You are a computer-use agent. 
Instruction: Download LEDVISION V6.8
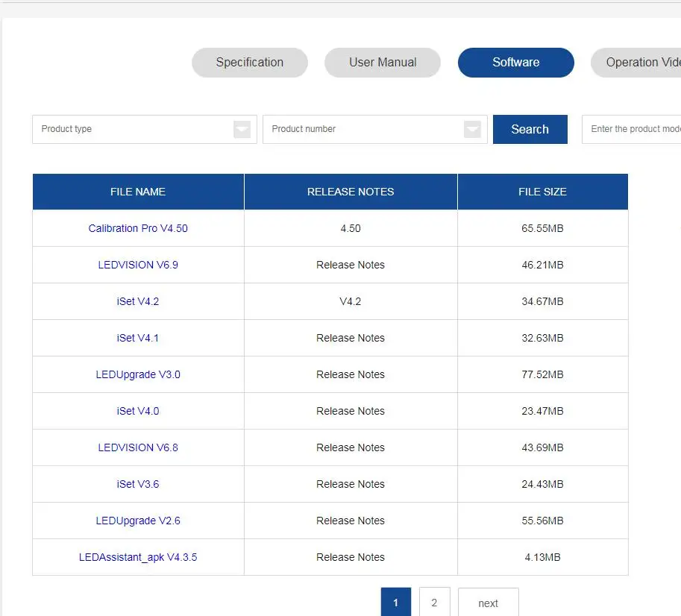(x=138, y=447)
